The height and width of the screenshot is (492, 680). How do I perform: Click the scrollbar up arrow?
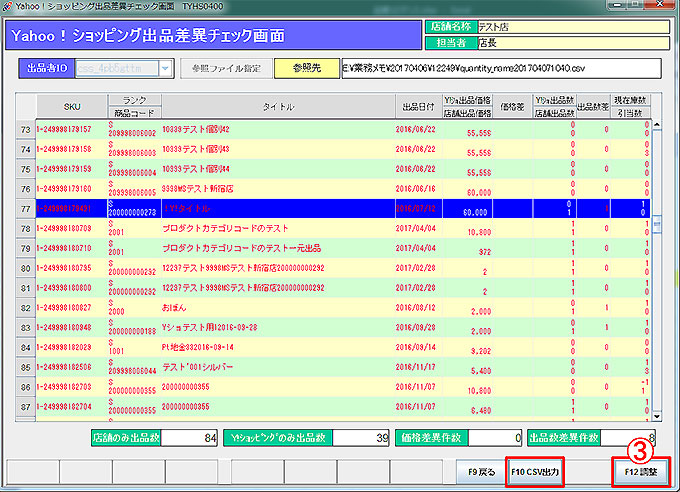656,125
